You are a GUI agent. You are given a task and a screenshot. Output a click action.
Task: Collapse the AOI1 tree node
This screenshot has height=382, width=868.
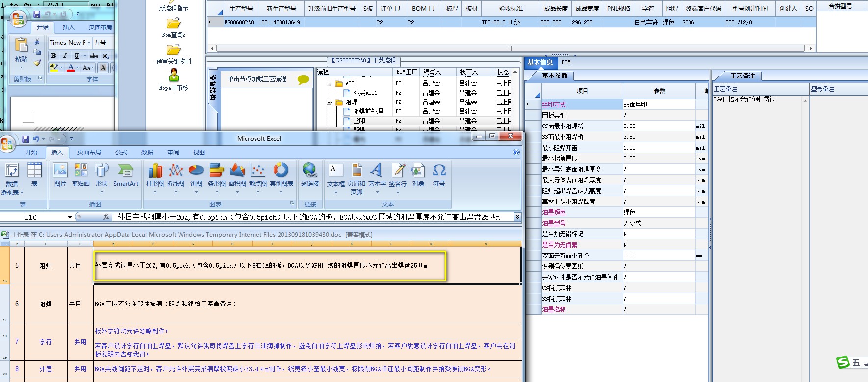click(330, 84)
